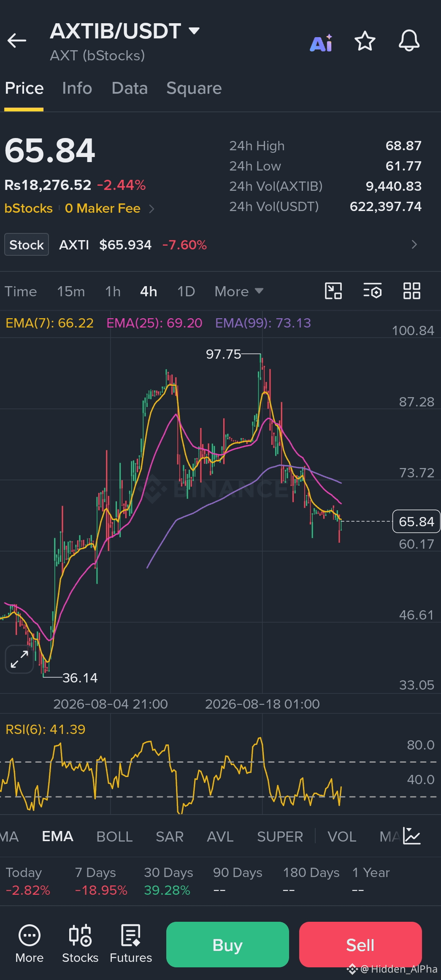
Task: Switch to the Data tab
Action: tap(130, 88)
